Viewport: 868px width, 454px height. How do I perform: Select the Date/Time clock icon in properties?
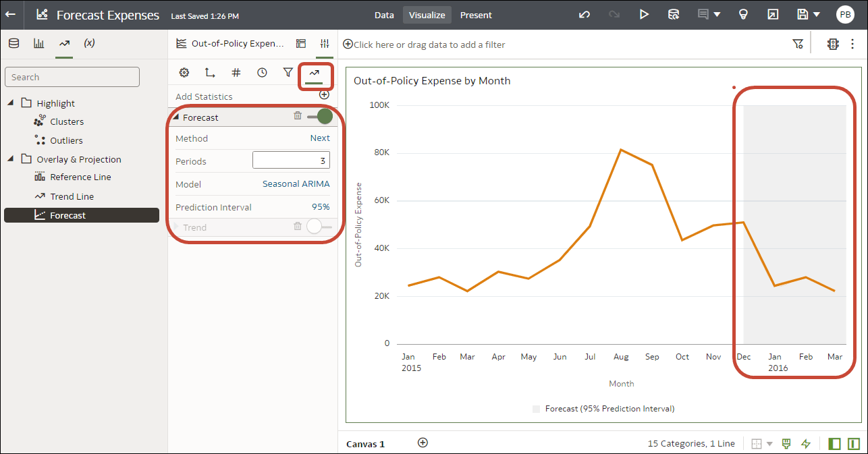tap(262, 72)
